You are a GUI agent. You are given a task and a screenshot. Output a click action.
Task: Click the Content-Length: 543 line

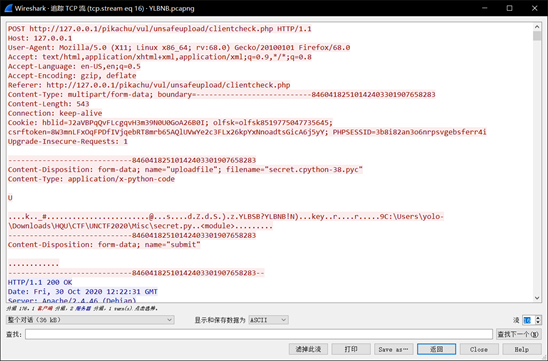[x=48, y=104]
